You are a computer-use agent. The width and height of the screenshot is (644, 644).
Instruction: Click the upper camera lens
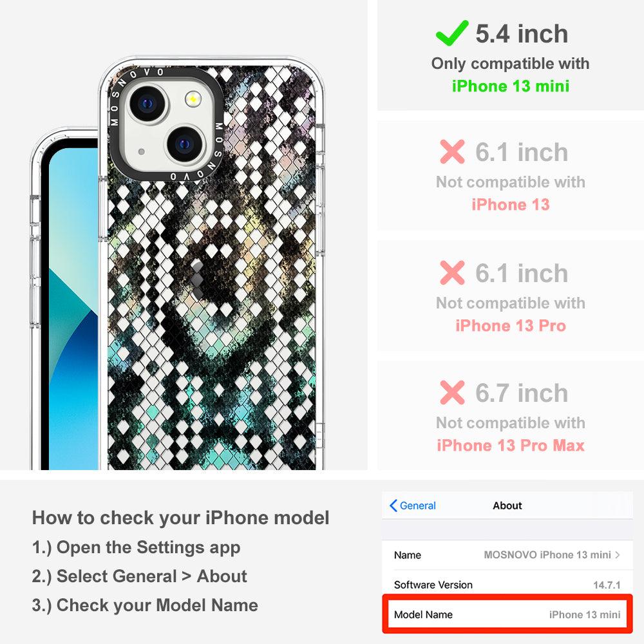[147, 102]
